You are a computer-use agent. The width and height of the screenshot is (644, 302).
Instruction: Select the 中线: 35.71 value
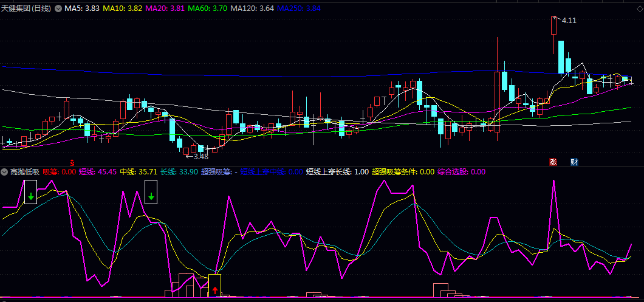tap(139, 172)
